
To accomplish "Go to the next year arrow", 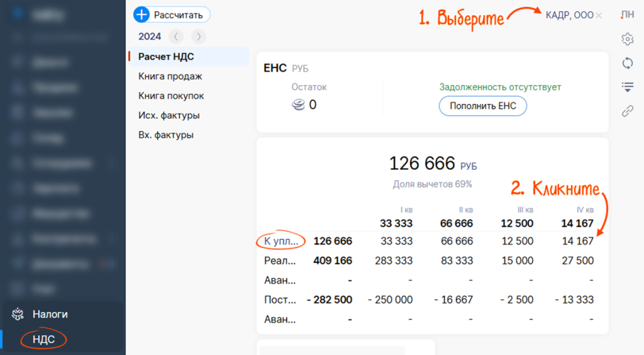I will pyautogui.click(x=198, y=37).
